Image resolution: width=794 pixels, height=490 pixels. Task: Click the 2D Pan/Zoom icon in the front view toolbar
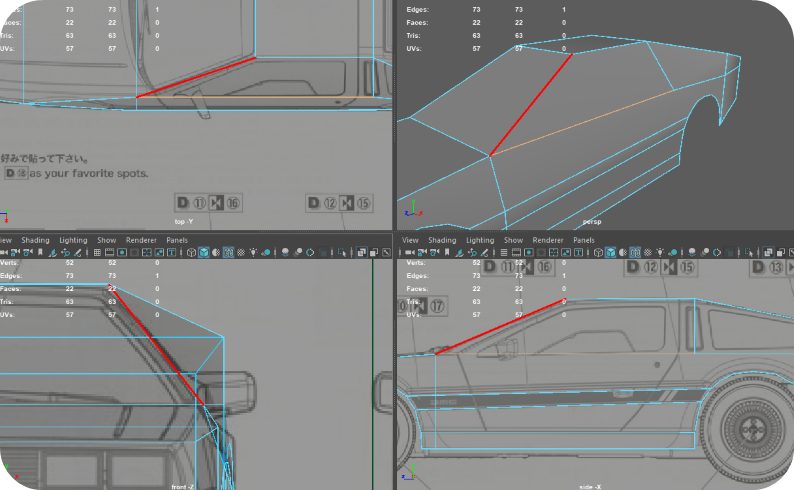(65, 252)
